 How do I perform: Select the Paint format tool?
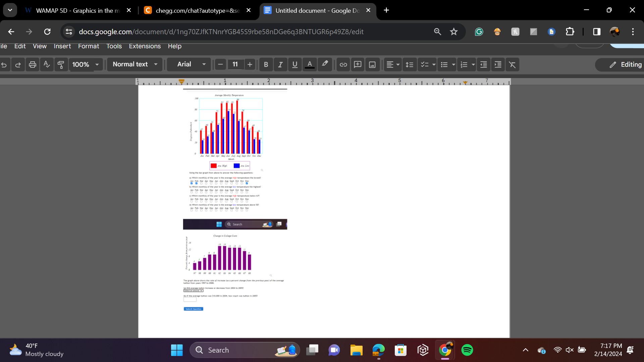click(x=61, y=64)
